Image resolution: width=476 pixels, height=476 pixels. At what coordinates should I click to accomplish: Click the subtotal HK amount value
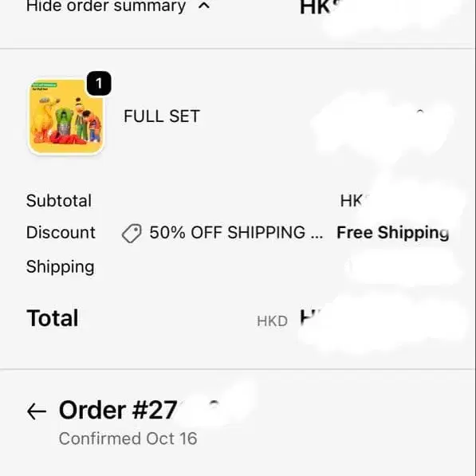click(x=352, y=201)
